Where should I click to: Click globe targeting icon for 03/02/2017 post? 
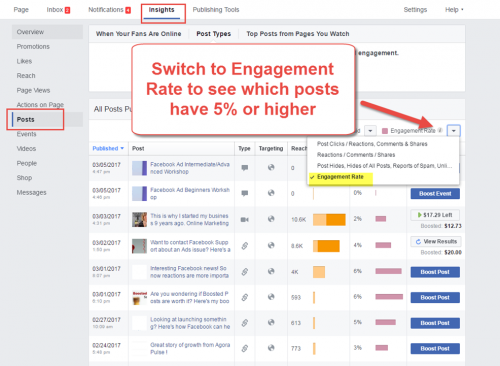[x=271, y=245]
